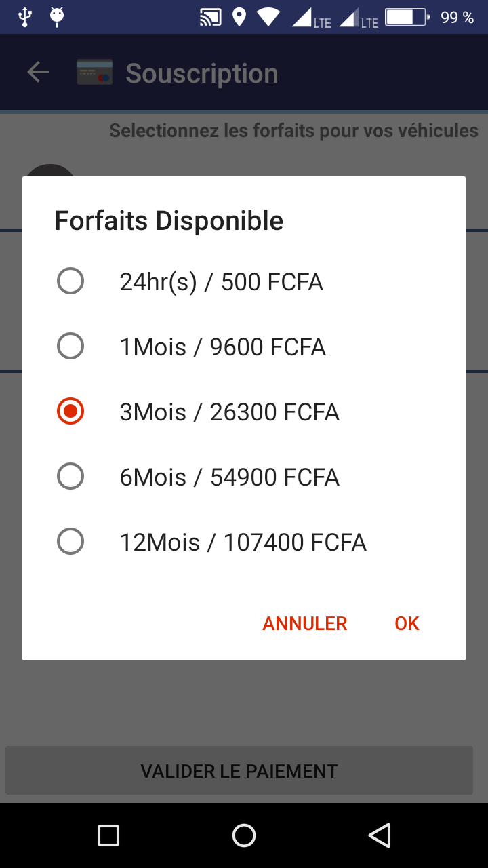Click the location pin icon in status bar
This screenshot has height=868, width=488.
[x=240, y=18]
